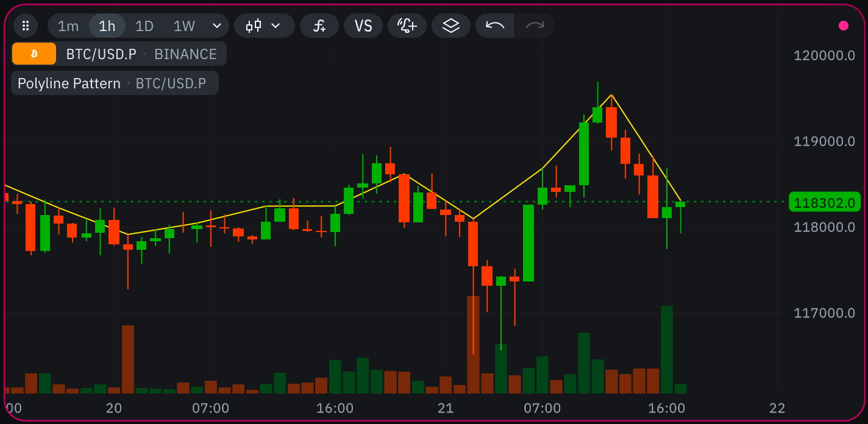Open the candlestick chart type dropdown
Viewport: 868px width, 424px height.
click(264, 26)
